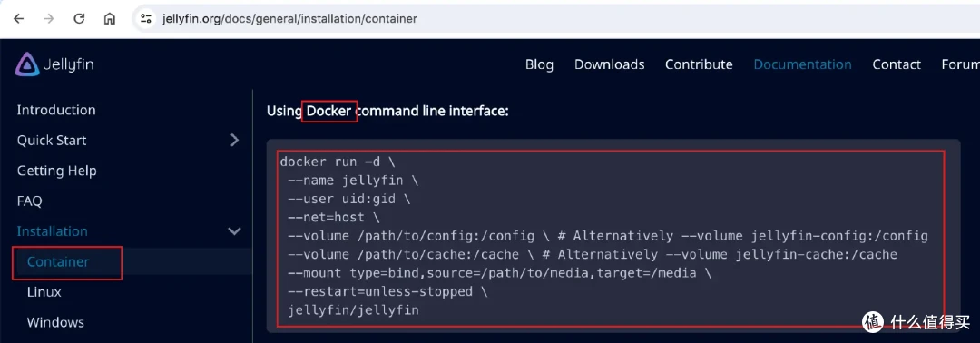Viewport: 980px width, 343px height.
Task: Click the '--user uid:gid \' code line
Action: tap(349, 200)
